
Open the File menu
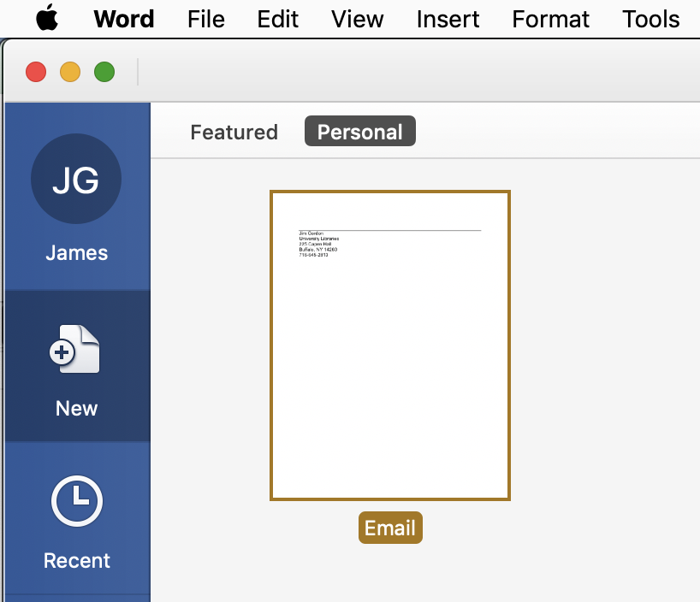(x=205, y=19)
